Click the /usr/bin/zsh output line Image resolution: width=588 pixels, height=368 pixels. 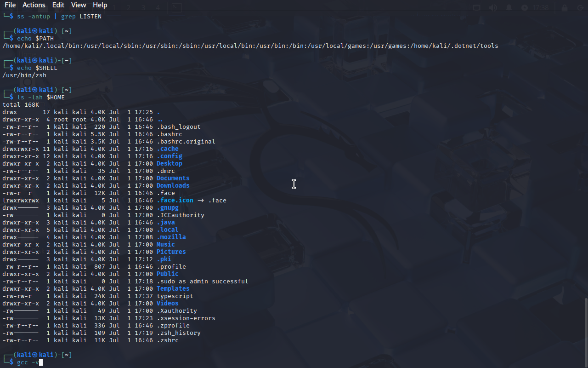(x=24, y=75)
